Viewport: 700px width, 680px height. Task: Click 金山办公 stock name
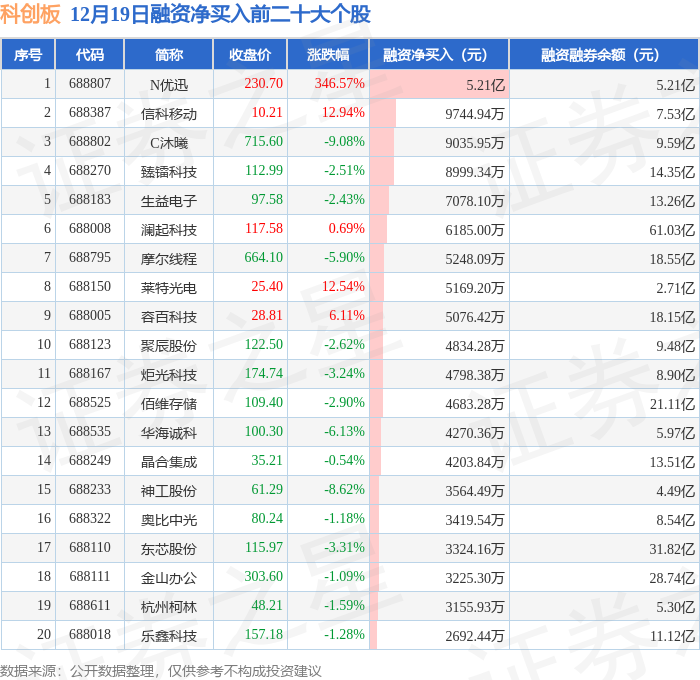click(x=169, y=578)
